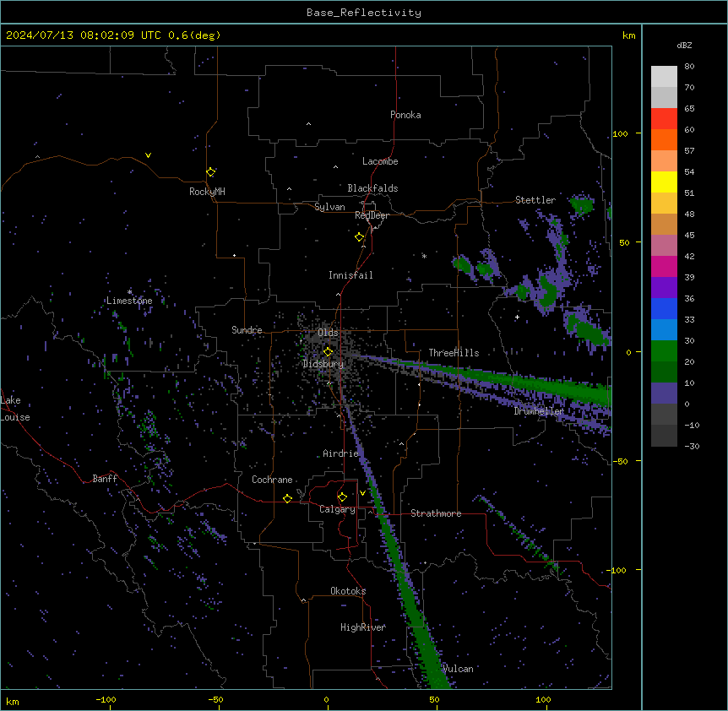This screenshot has height=711, width=728.
Task: Pick the royal blue 33–36 dBZ swatch
Action: [x=664, y=308]
